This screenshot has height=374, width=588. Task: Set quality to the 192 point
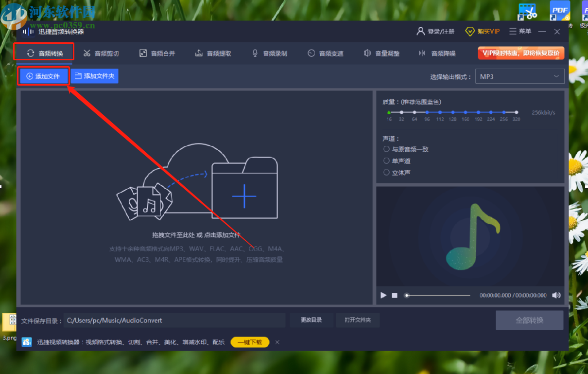(x=478, y=112)
